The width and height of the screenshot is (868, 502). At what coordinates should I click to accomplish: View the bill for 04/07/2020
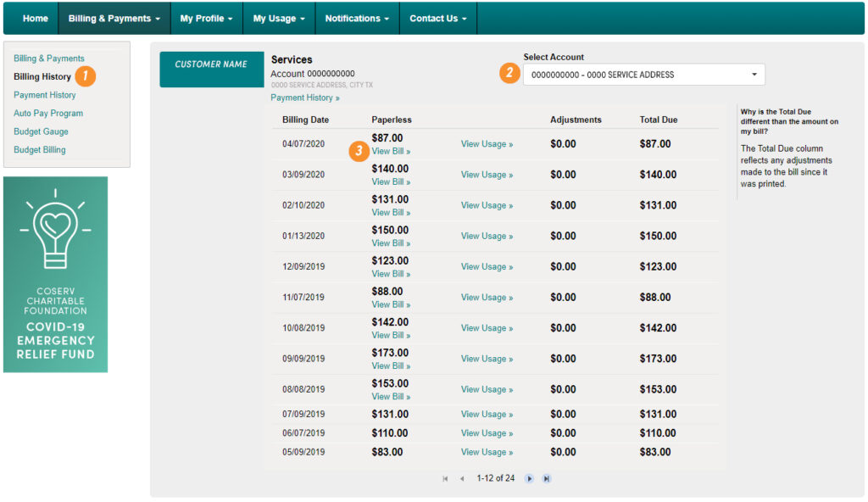pyautogui.click(x=390, y=151)
